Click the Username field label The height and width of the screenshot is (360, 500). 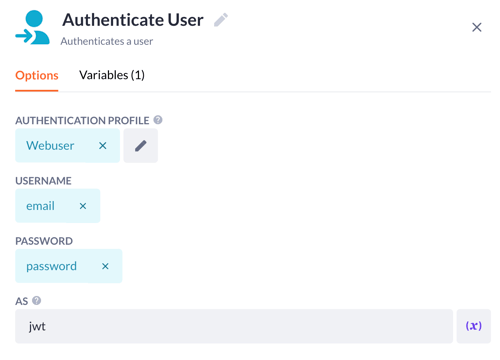click(x=43, y=181)
